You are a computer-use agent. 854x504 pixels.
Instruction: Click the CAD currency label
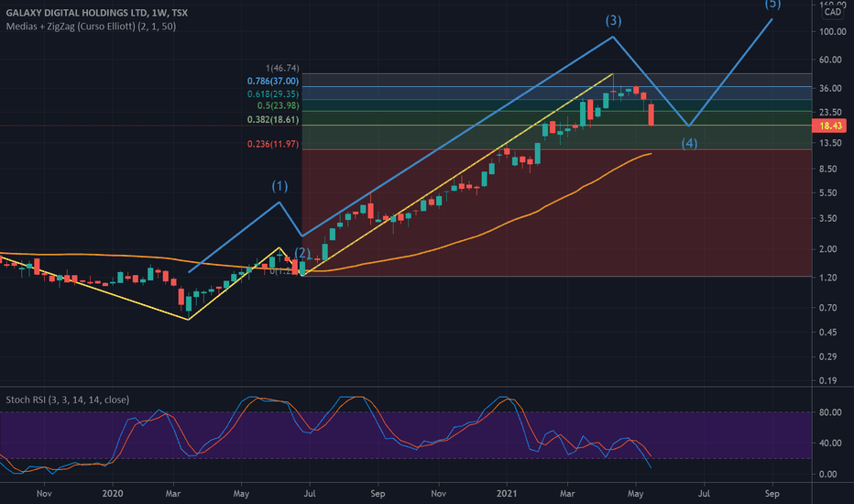click(x=832, y=12)
